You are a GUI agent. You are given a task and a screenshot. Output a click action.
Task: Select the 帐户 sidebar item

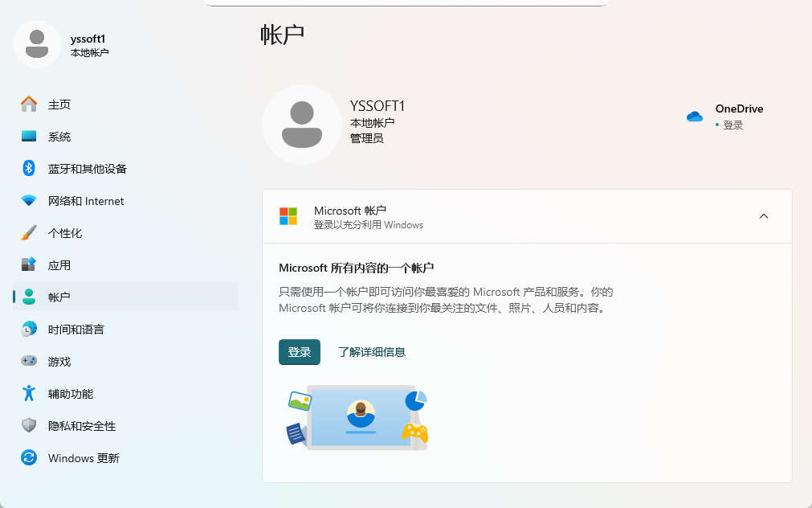click(124, 297)
